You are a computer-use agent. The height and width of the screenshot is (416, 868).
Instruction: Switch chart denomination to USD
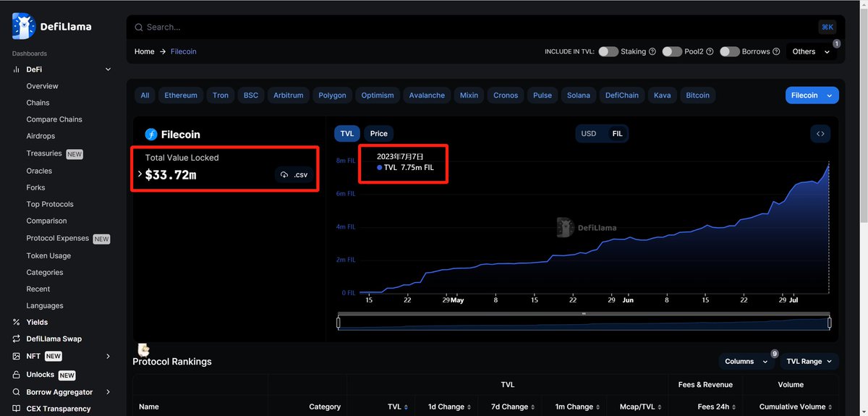point(589,134)
